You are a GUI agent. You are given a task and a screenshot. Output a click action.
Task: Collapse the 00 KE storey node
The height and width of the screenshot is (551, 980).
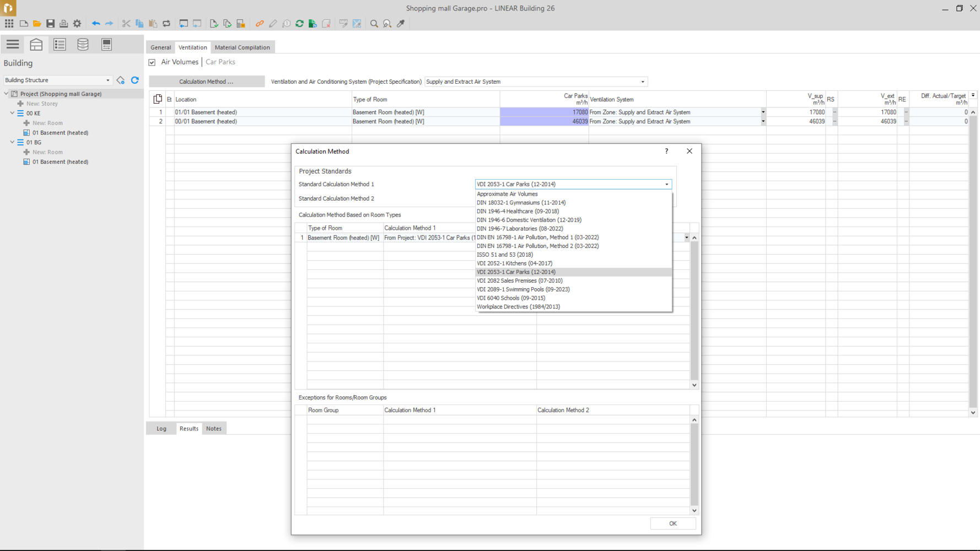(12, 113)
